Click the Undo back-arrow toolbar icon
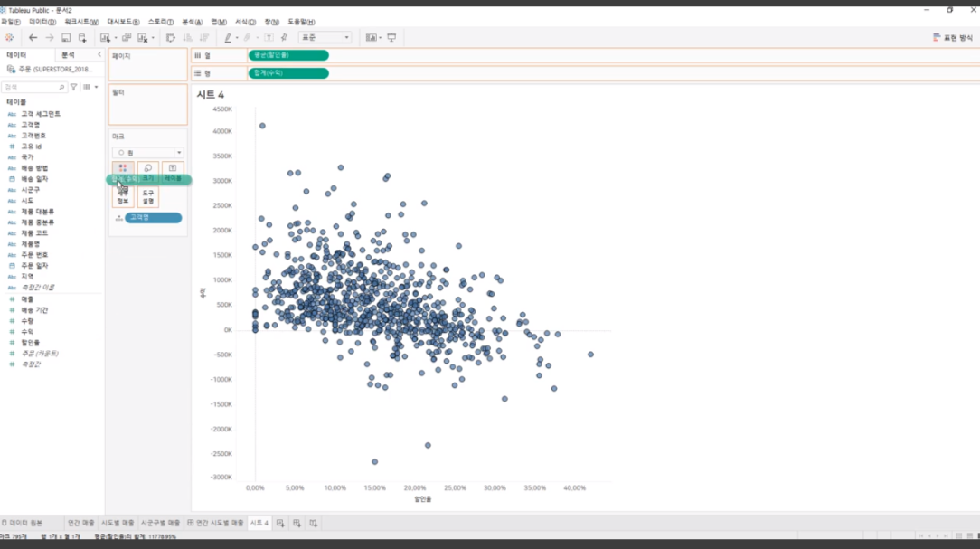The image size is (980, 549). (33, 37)
